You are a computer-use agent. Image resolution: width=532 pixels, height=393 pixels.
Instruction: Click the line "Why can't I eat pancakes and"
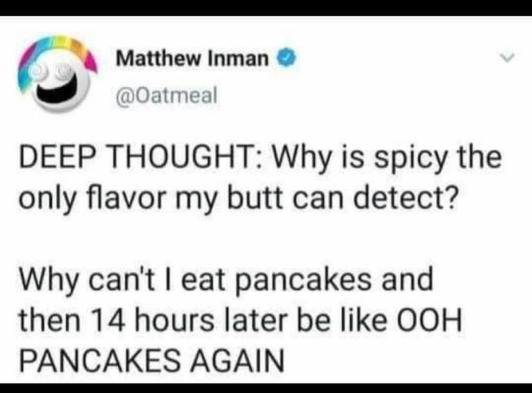tap(227, 280)
